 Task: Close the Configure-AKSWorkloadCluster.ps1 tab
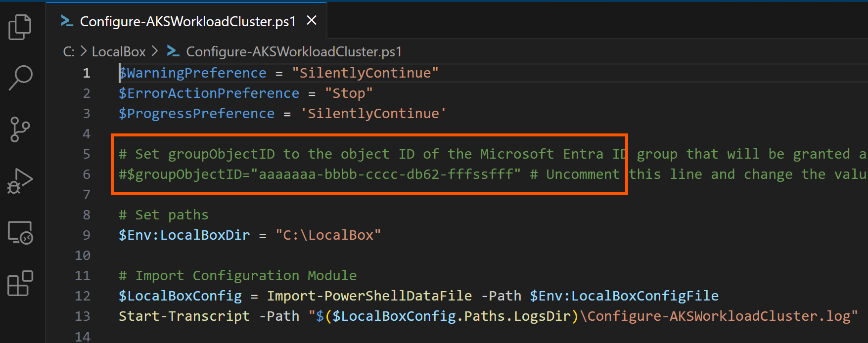coord(311,20)
